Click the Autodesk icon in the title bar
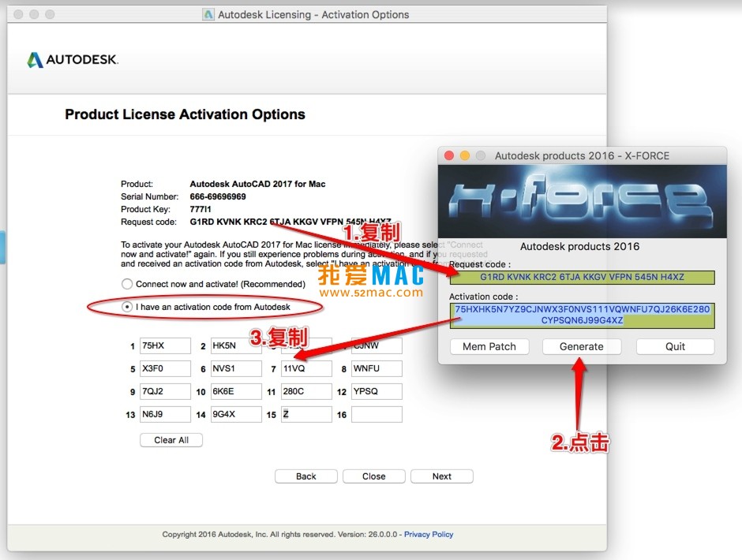Viewport: 742px width, 560px height. (x=208, y=14)
